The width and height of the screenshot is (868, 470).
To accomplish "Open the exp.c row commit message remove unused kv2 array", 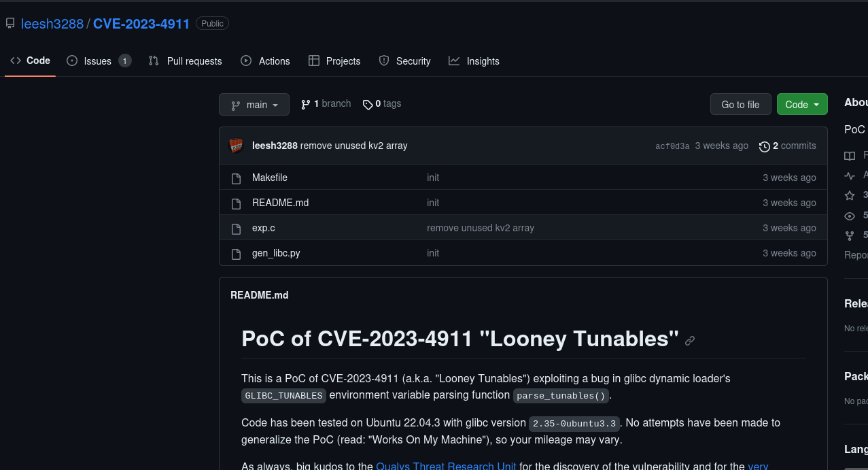I will 481,228.
